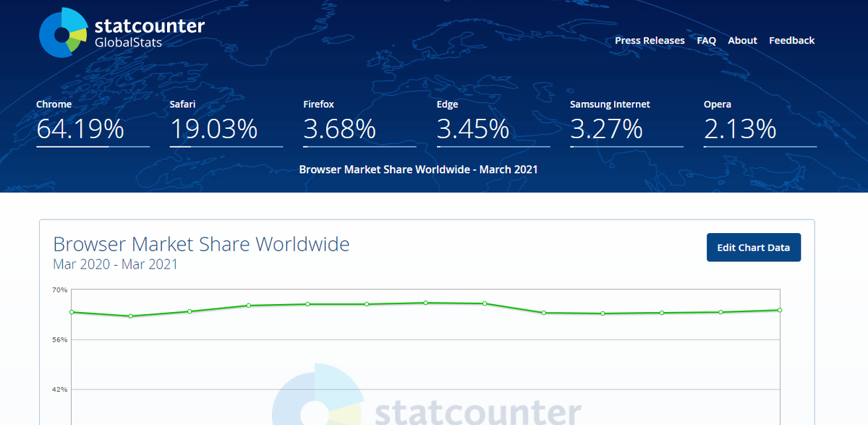Click the Mar 2020 - Mar 2021 date range
The height and width of the screenshot is (425, 868).
click(115, 264)
